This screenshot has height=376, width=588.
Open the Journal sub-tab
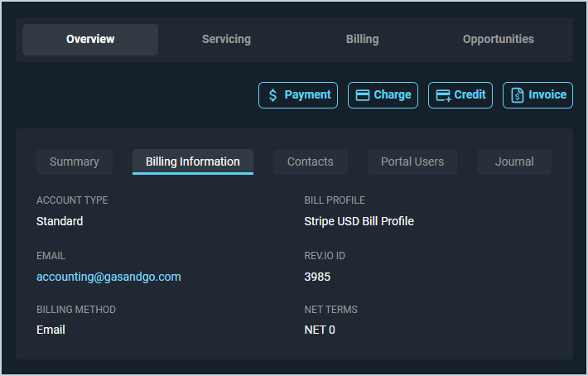click(x=514, y=161)
